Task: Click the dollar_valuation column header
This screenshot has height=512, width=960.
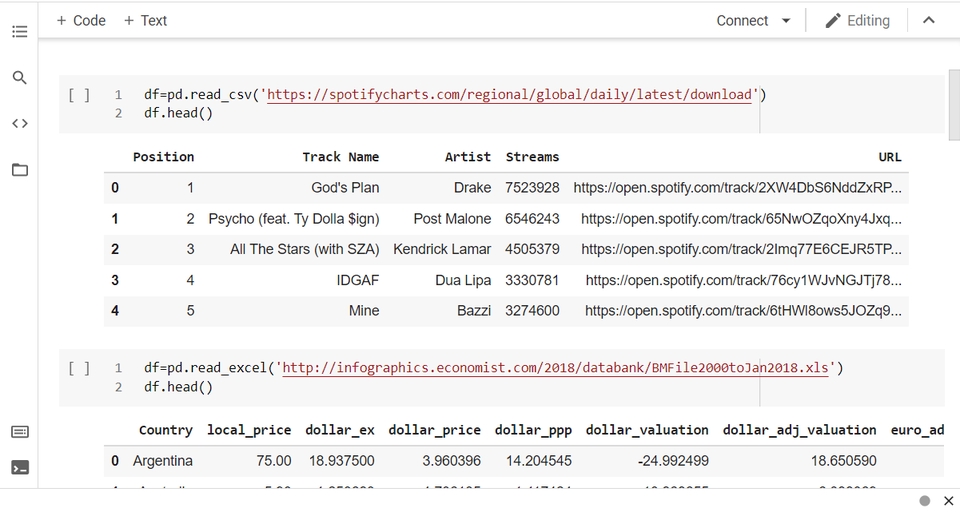Action: [647, 430]
